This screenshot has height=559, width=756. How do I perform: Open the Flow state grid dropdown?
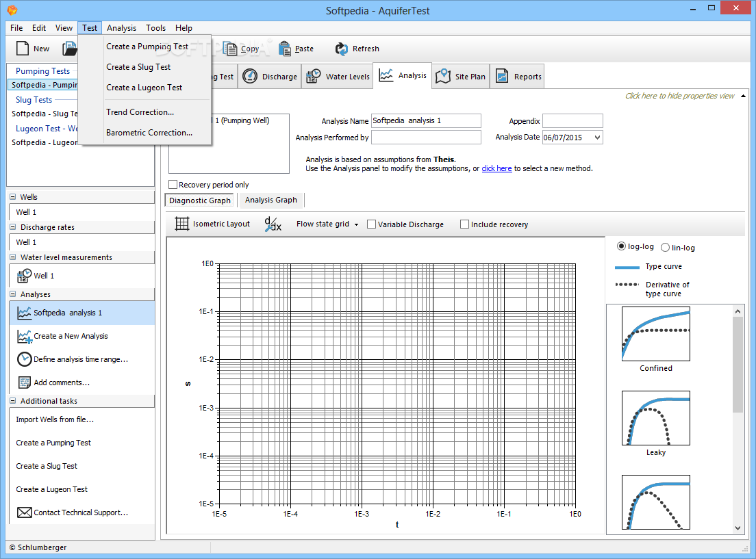(x=356, y=224)
